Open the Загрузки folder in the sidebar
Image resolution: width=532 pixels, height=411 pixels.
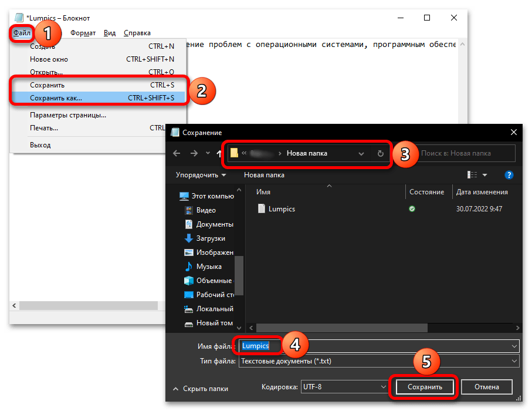click(209, 238)
